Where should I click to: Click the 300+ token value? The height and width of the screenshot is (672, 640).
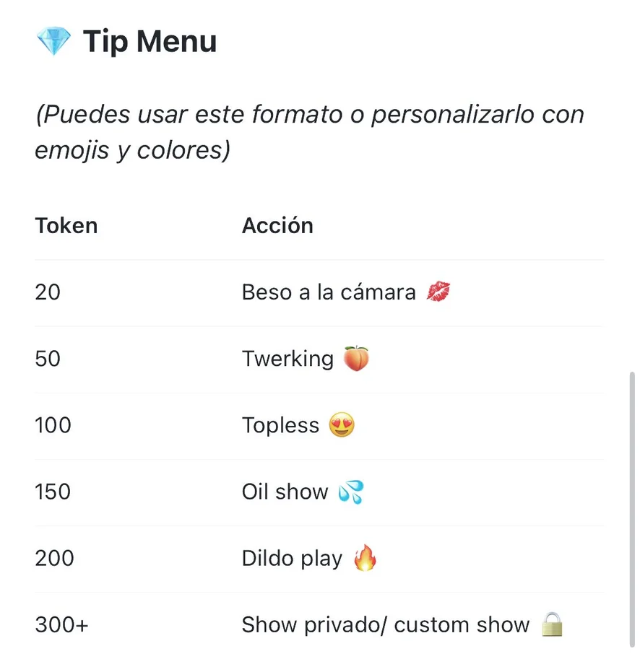tap(61, 625)
